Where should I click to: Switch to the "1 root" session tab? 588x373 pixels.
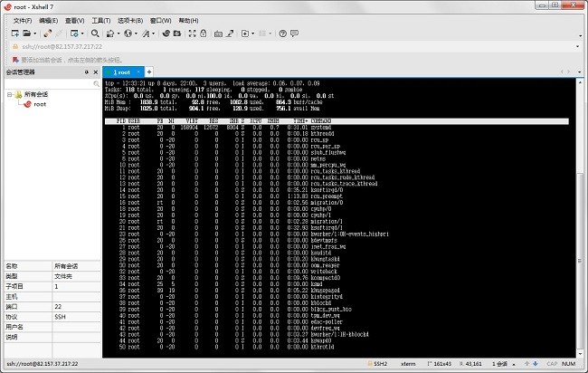[x=122, y=72]
